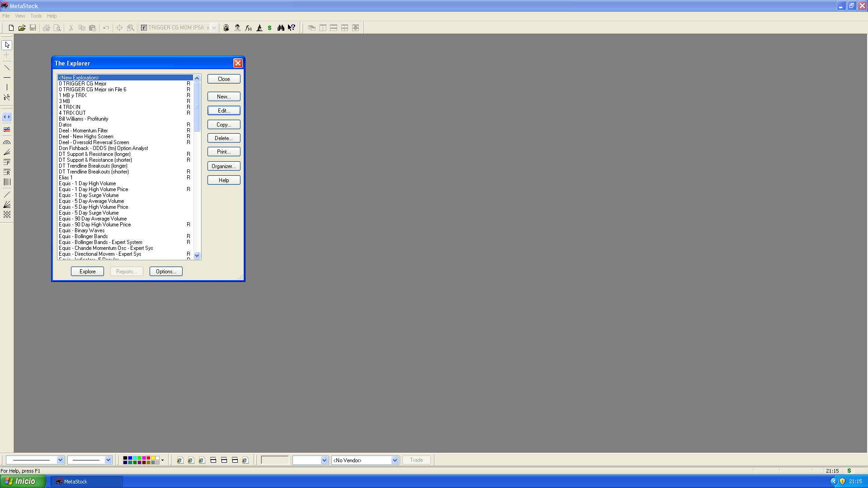Expand the line style dropdown at bottom left
This screenshot has height=488, width=868.
pos(60,460)
